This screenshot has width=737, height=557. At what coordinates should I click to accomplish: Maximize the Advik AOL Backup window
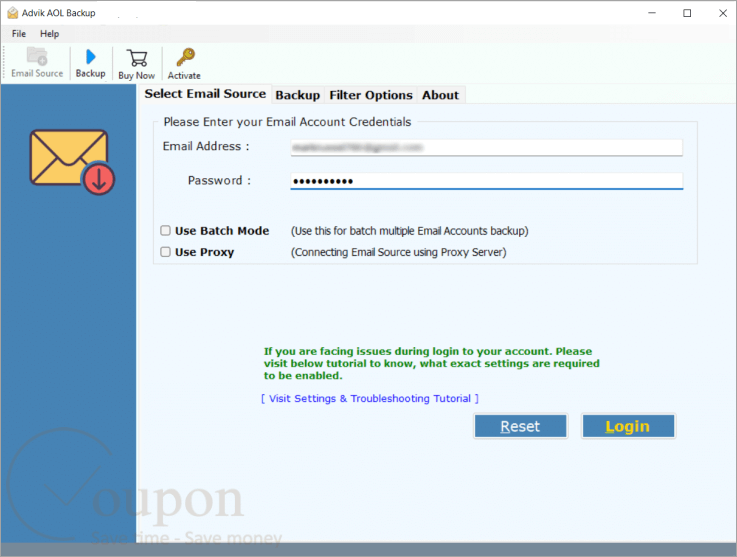pyautogui.click(x=687, y=13)
